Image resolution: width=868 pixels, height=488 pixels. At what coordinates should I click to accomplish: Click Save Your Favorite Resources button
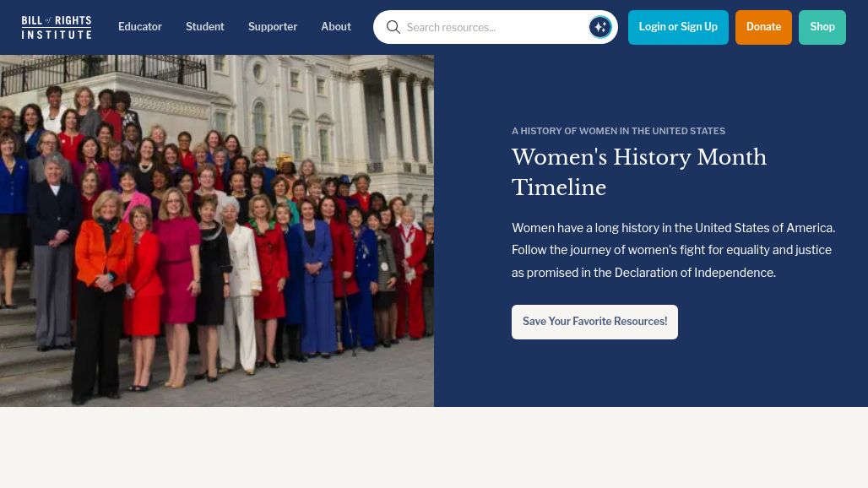pos(594,322)
